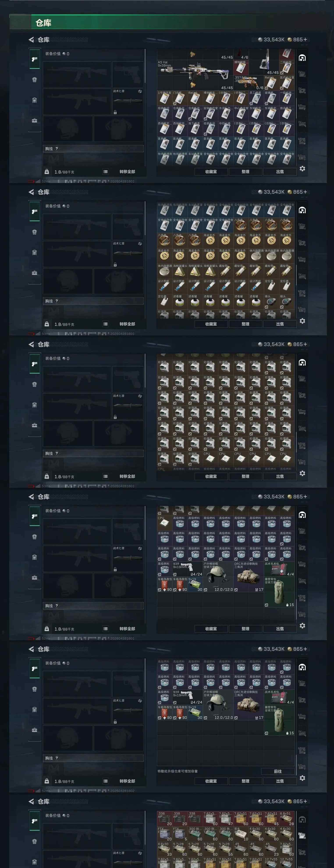Viewport: 334px width, 868px height.
Task: Click the 6.8x51 AP ammo box
Action: pos(287,819)
